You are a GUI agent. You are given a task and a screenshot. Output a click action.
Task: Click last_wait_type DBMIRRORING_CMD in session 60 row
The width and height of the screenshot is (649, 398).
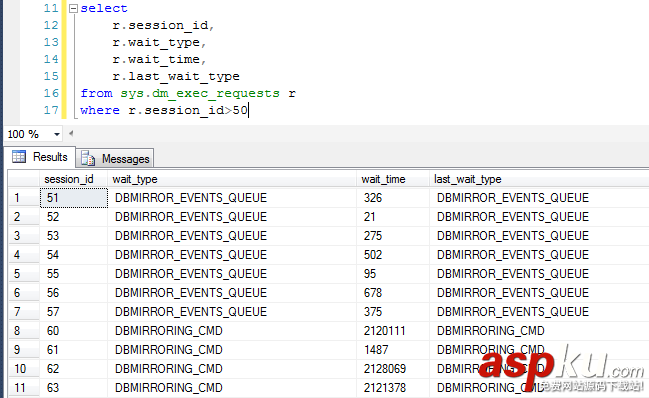pyautogui.click(x=539, y=331)
